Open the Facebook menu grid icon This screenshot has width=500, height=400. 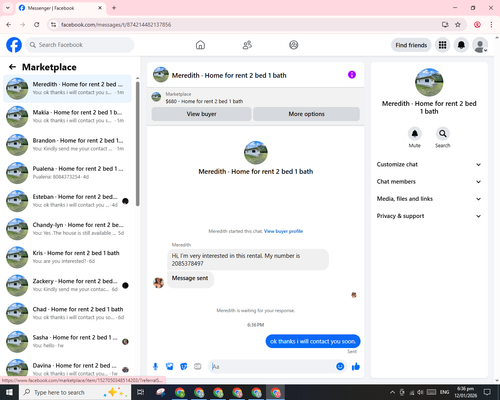click(x=442, y=45)
